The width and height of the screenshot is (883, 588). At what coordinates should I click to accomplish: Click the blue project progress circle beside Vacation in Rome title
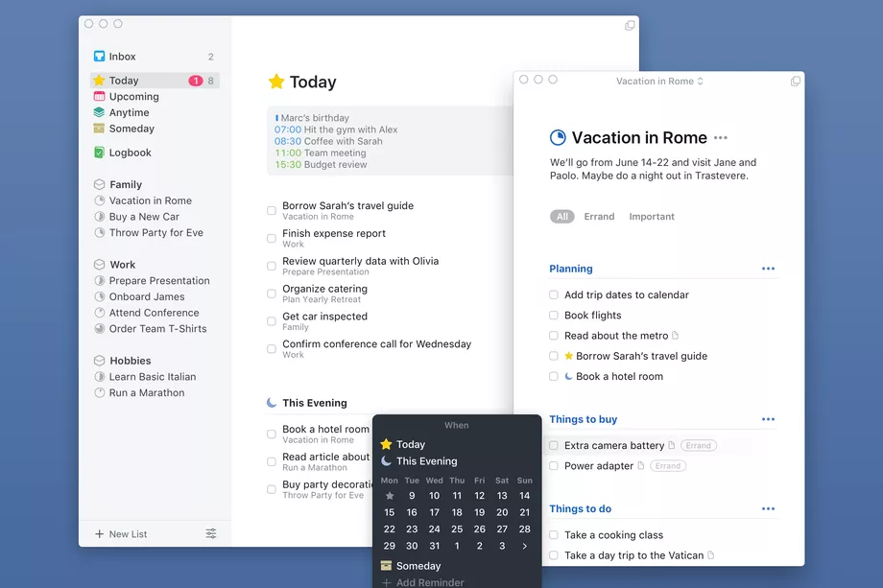[x=558, y=138]
